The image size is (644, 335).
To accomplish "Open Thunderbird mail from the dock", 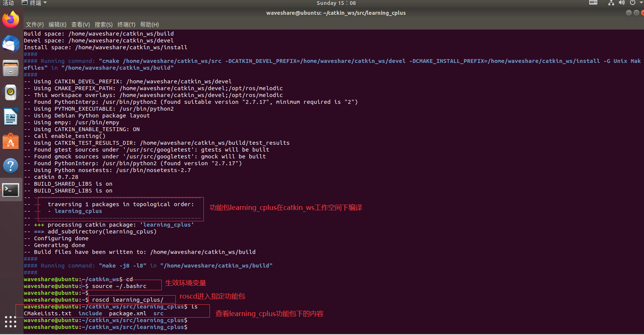I will (x=11, y=44).
